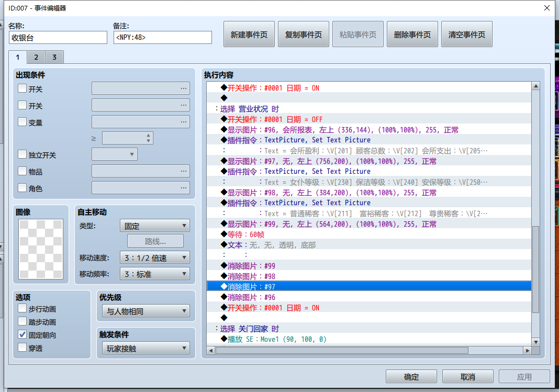The height and width of the screenshot is (392, 559).
Task: Select the 等待：60帧 command row
Action: point(369,234)
